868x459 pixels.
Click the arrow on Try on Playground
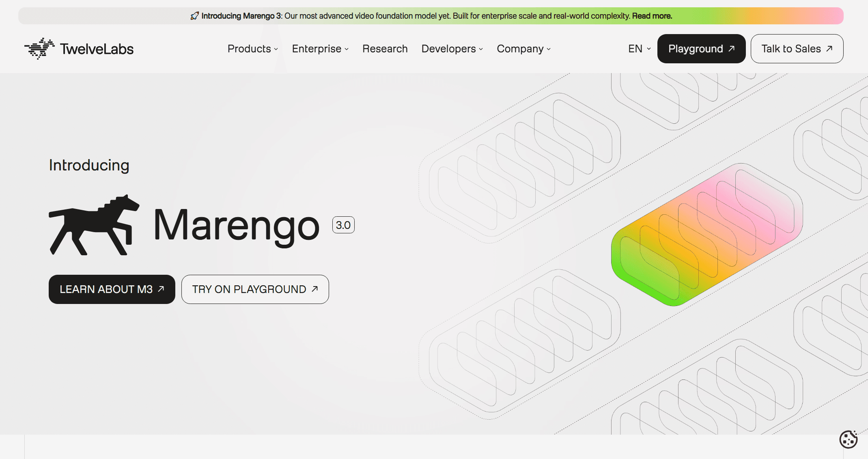[315, 289]
